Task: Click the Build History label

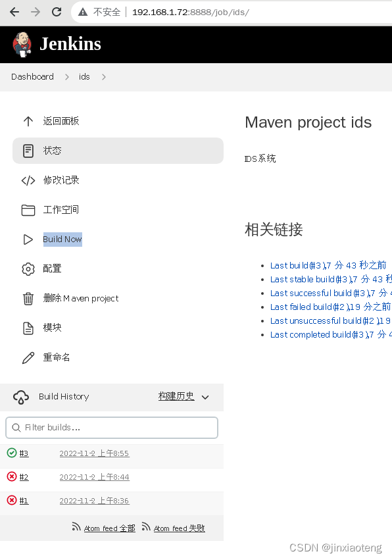Action: pos(64,397)
